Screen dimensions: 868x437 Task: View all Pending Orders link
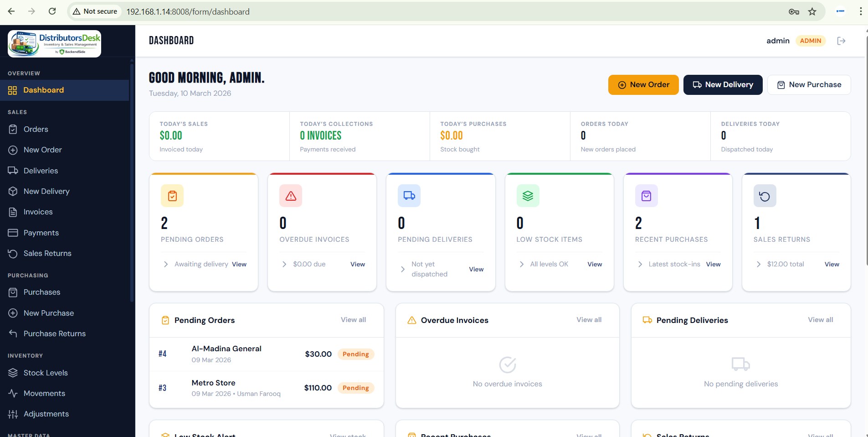353,320
